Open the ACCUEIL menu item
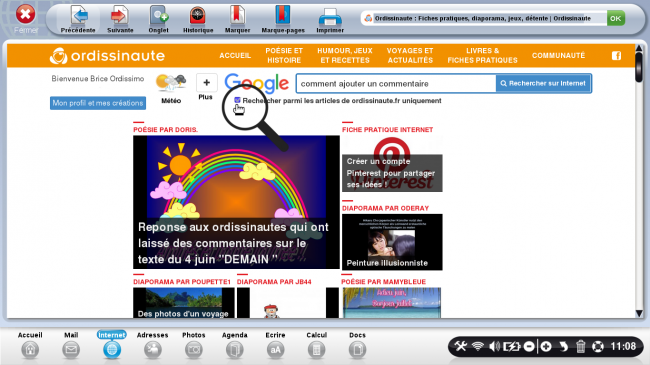 (x=235, y=56)
